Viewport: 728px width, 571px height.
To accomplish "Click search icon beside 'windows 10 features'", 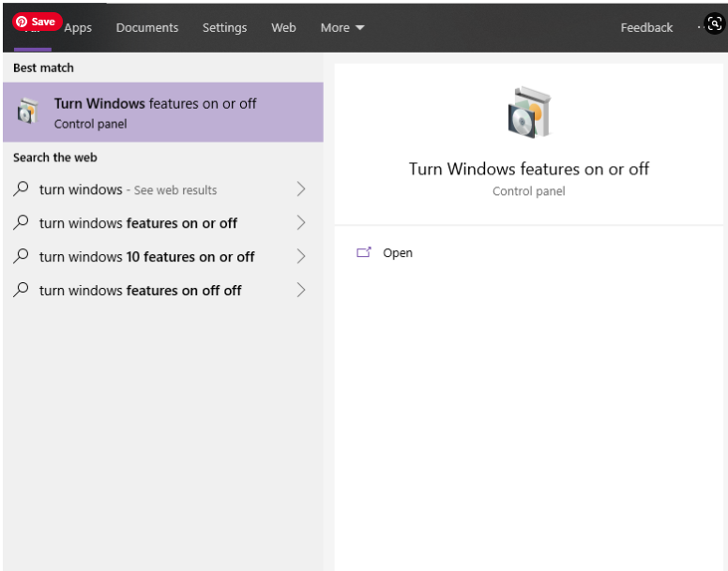I will click(21, 256).
